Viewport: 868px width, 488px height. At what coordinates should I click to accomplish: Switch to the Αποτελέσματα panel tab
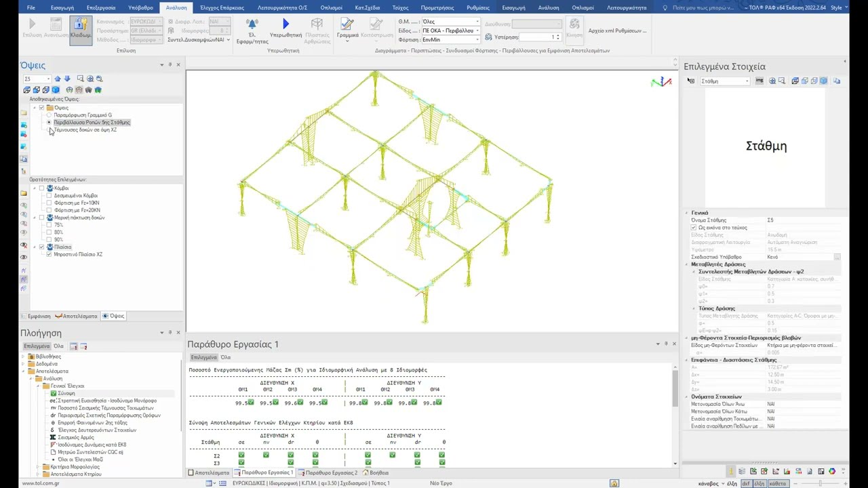77,317
